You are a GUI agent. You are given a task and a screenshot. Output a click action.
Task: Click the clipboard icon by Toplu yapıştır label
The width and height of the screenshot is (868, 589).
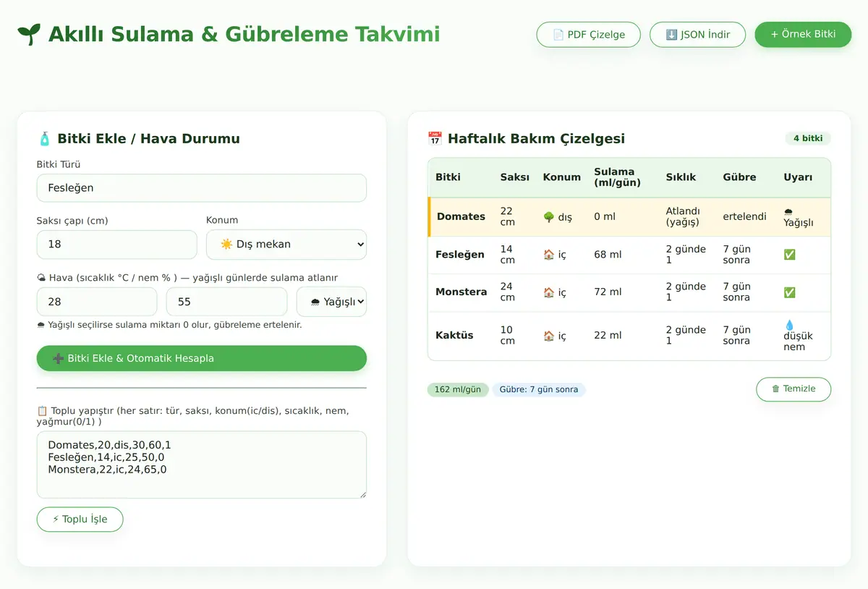pos(41,411)
